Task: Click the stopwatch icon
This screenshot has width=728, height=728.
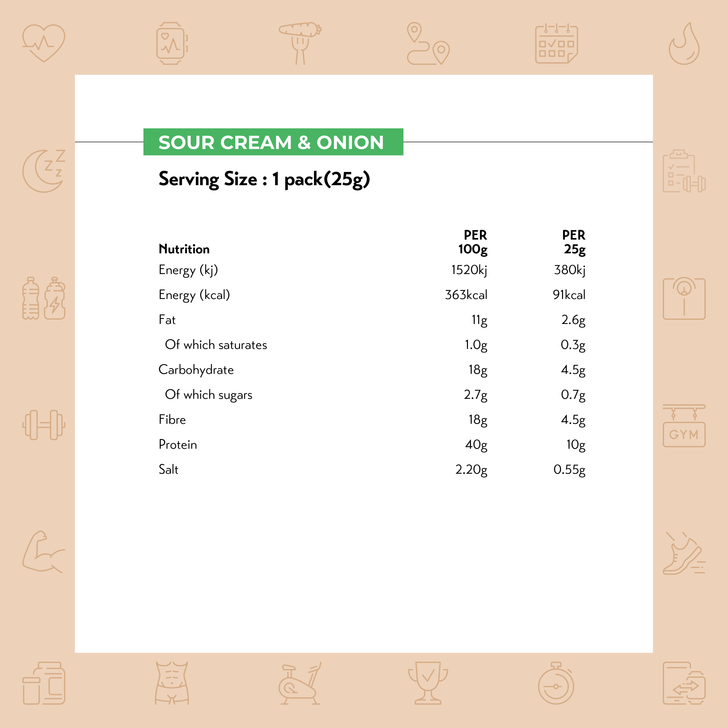Action: [x=556, y=683]
